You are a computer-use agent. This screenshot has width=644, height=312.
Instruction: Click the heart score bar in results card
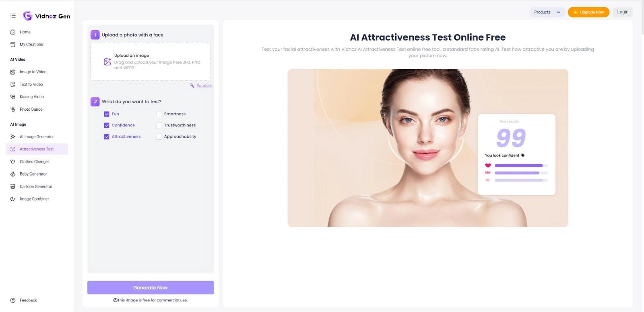coord(521,165)
